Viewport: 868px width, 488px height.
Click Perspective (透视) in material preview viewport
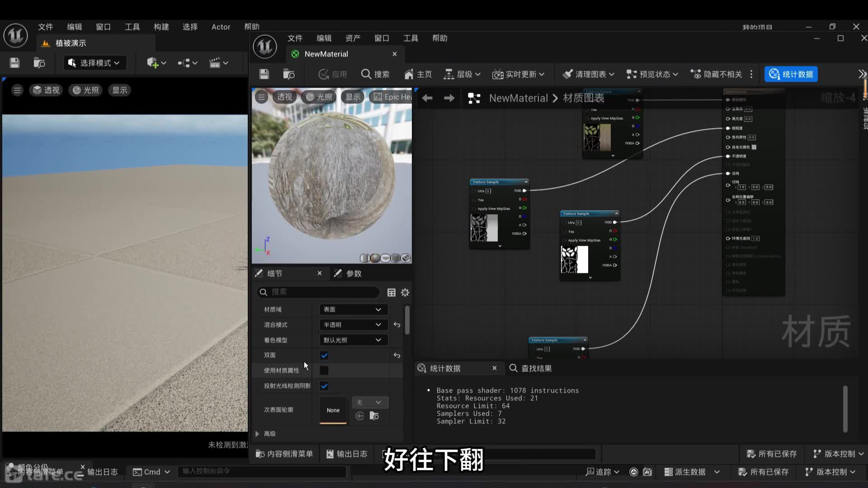coord(284,97)
